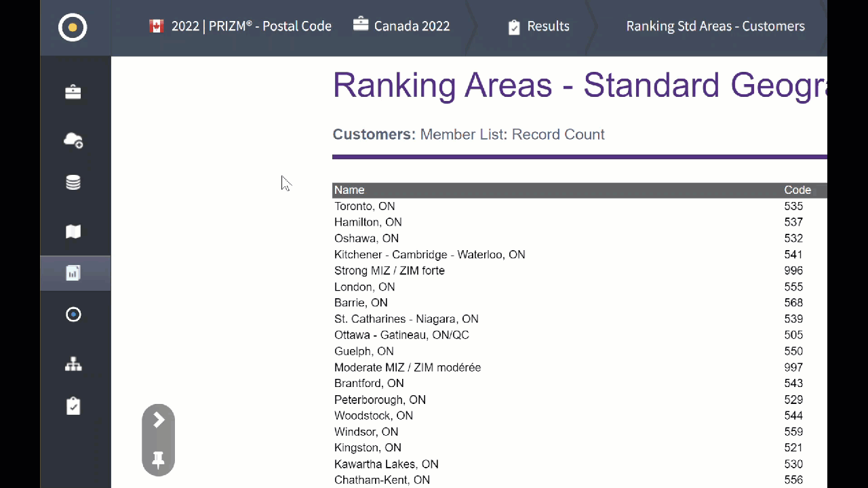Click code 535 for Toronto

793,206
